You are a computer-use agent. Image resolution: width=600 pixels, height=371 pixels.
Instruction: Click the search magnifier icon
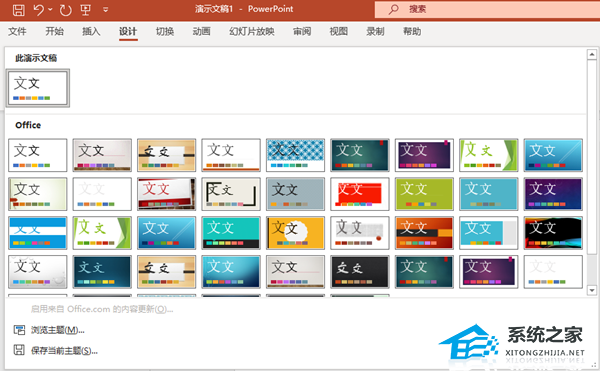click(393, 9)
